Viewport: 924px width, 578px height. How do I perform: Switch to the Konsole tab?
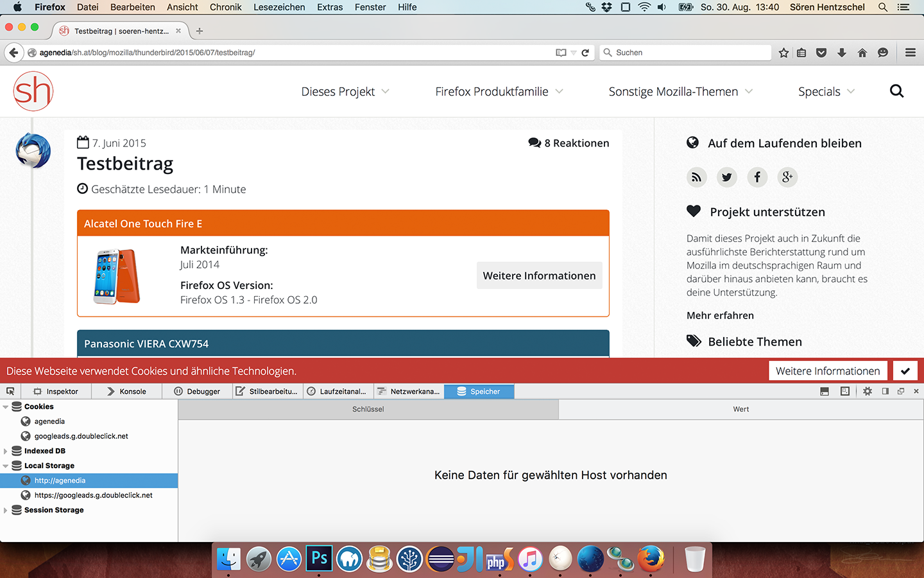pyautogui.click(x=126, y=391)
